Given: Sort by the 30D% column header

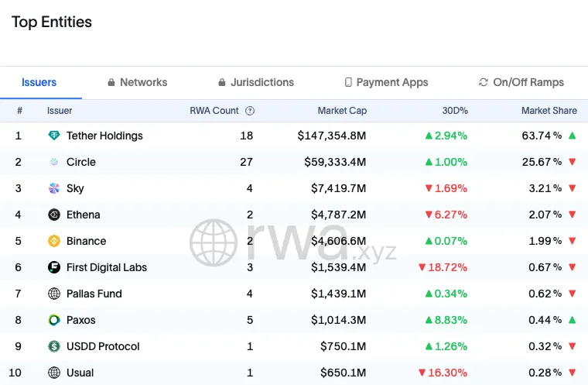Looking at the screenshot, I should pyautogui.click(x=455, y=111).
